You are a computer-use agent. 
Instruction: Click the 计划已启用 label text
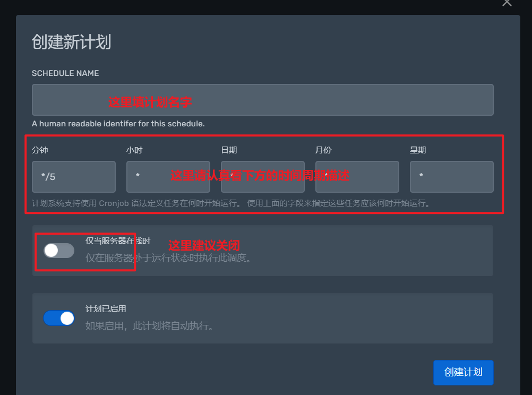pyautogui.click(x=106, y=309)
